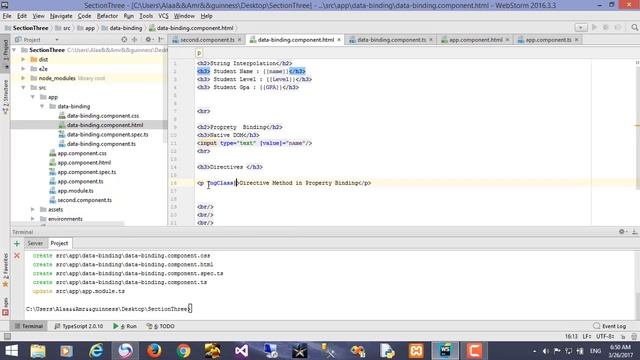Image resolution: width=640 pixels, height=360 pixels.
Task: Open Visual Studio from the taskbar
Action: (241, 351)
